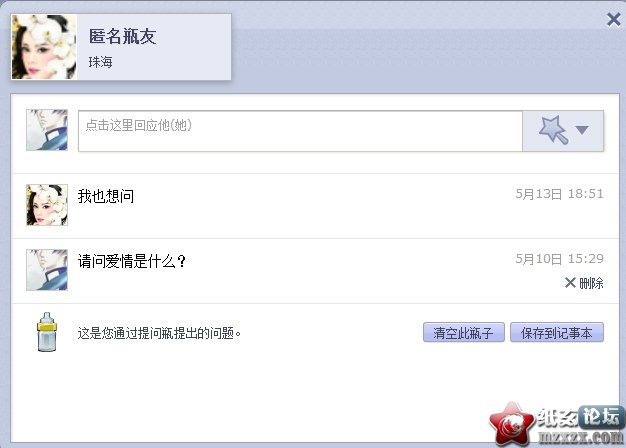Click the 5月13日 18:51 timestamp
Screen dimensions: 626x448
pos(559,194)
